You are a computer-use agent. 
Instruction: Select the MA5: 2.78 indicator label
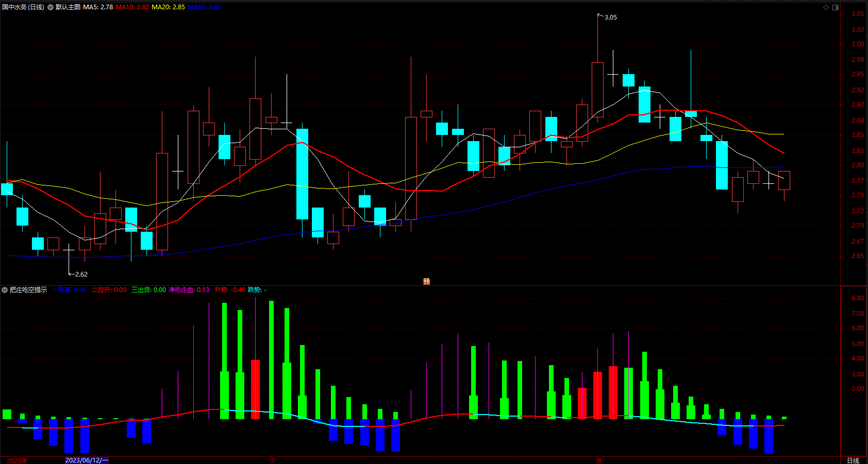coord(98,7)
